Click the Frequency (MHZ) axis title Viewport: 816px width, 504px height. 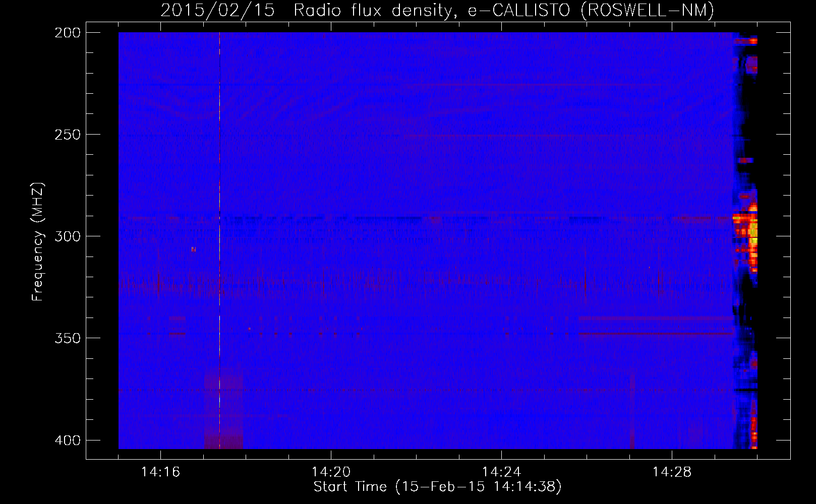pyautogui.click(x=38, y=241)
